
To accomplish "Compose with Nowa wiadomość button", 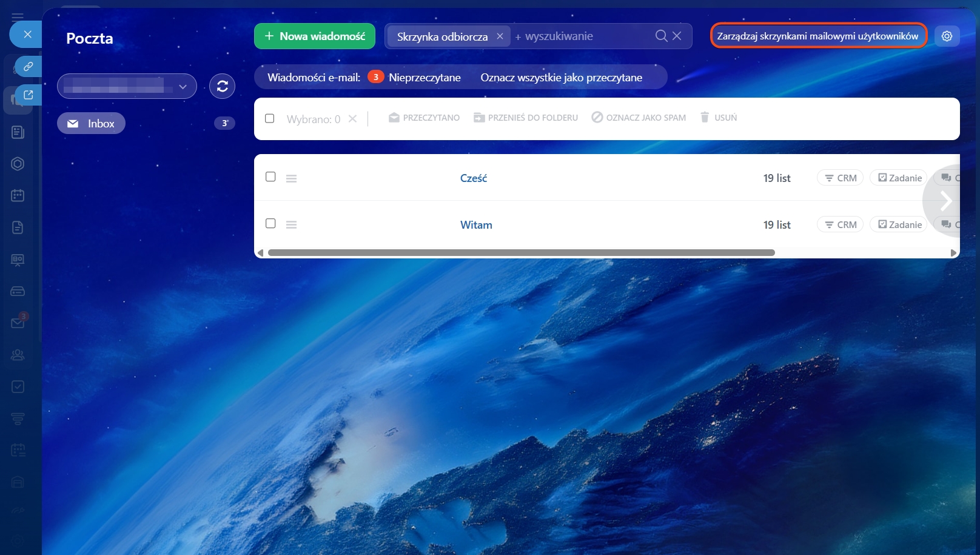I will click(315, 36).
